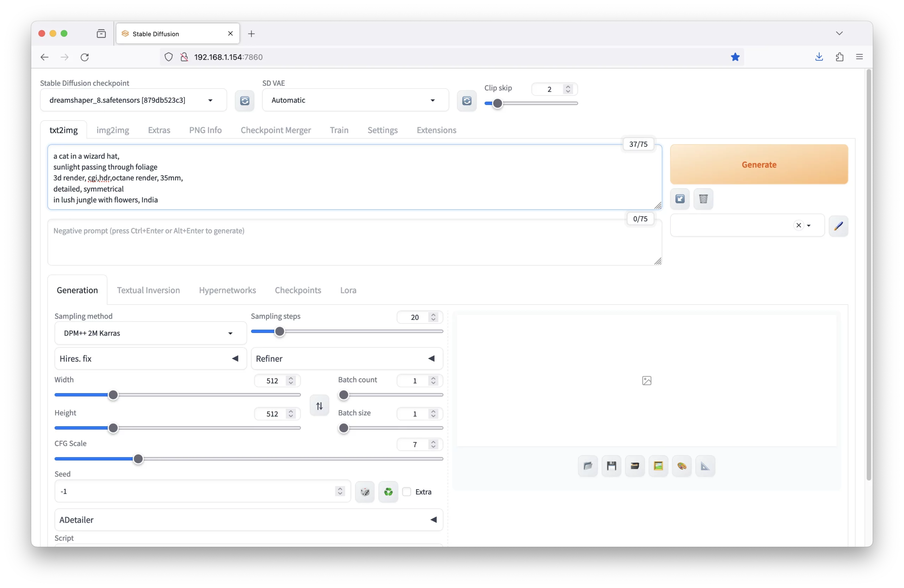
Task: Read generation parameters from prompt arrow icon
Action: 680,199
